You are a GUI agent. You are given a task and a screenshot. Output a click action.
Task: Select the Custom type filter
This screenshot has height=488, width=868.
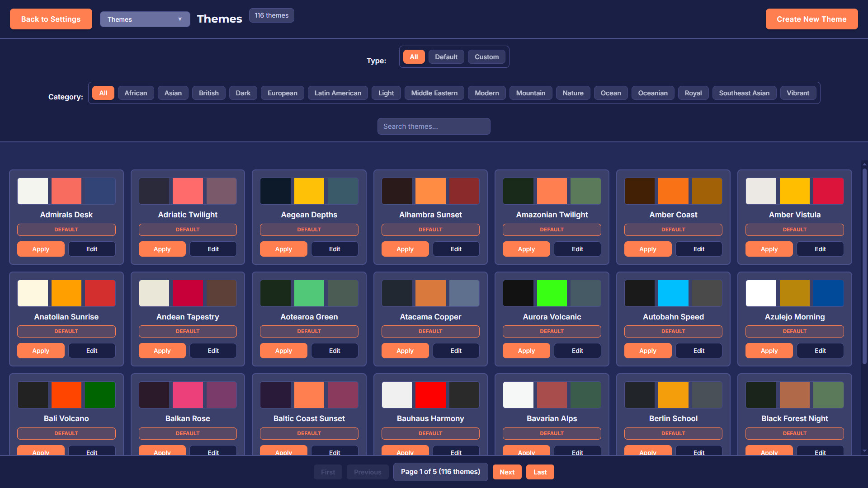[486, 56]
